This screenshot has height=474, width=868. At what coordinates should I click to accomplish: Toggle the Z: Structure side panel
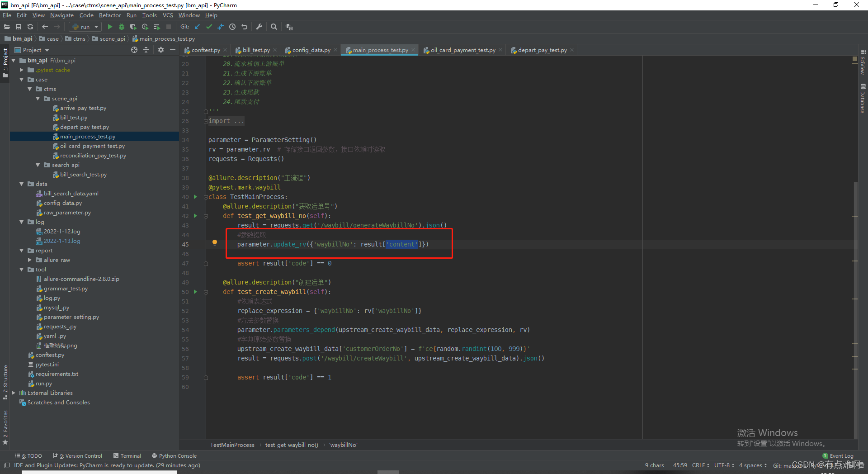pos(5,383)
